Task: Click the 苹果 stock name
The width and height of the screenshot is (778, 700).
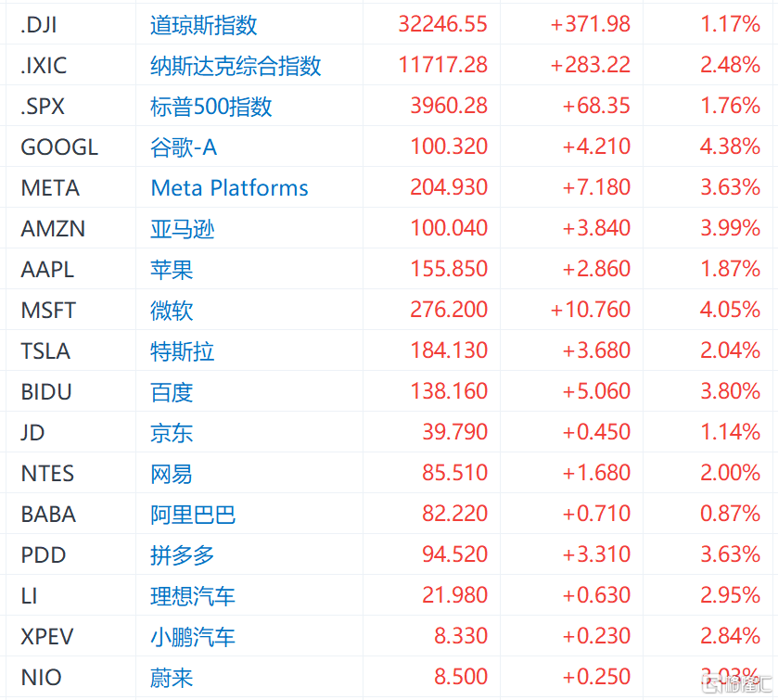Action: tap(172, 270)
